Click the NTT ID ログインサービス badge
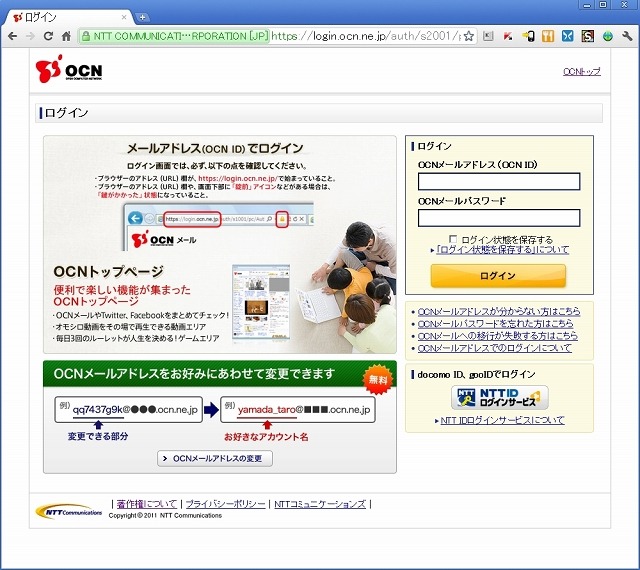640x570 pixels. coord(500,398)
